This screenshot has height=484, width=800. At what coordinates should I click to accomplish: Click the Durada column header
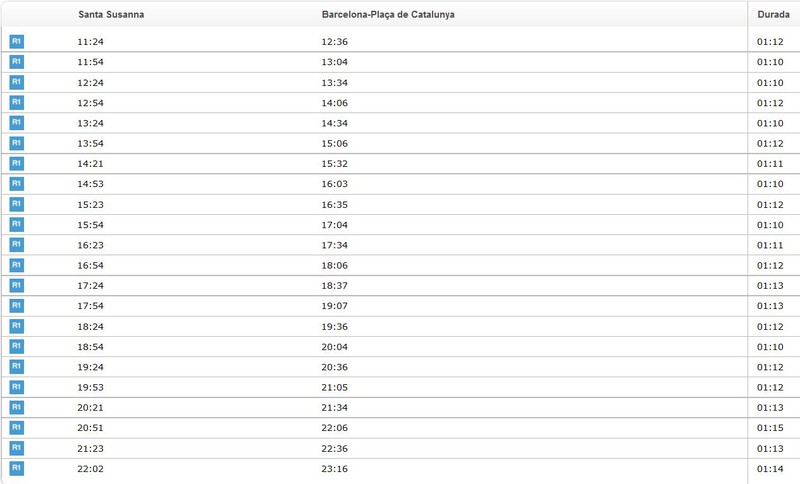[773, 15]
